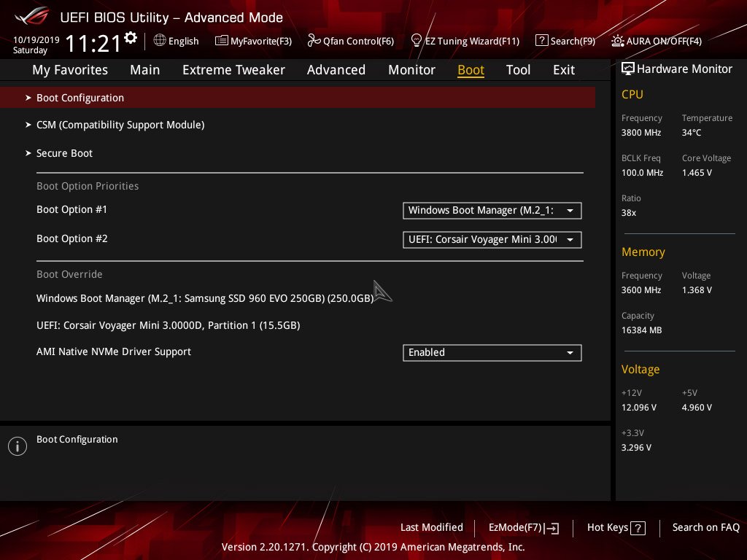Click the settings gear next to the clock
This screenshot has width=747, height=560.
coord(131,38)
